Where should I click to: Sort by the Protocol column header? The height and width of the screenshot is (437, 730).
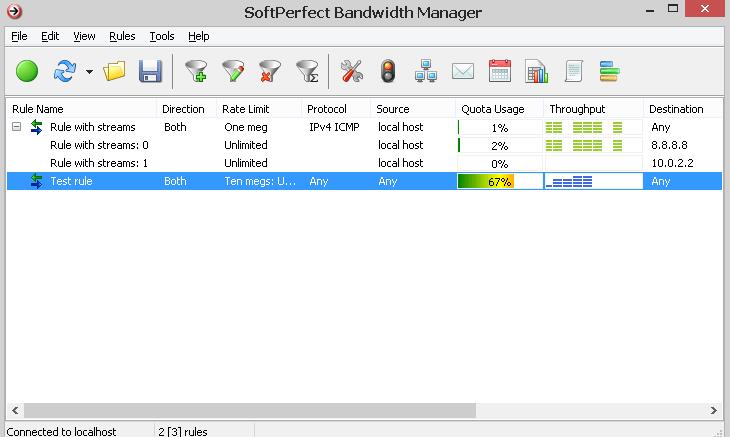coord(336,109)
